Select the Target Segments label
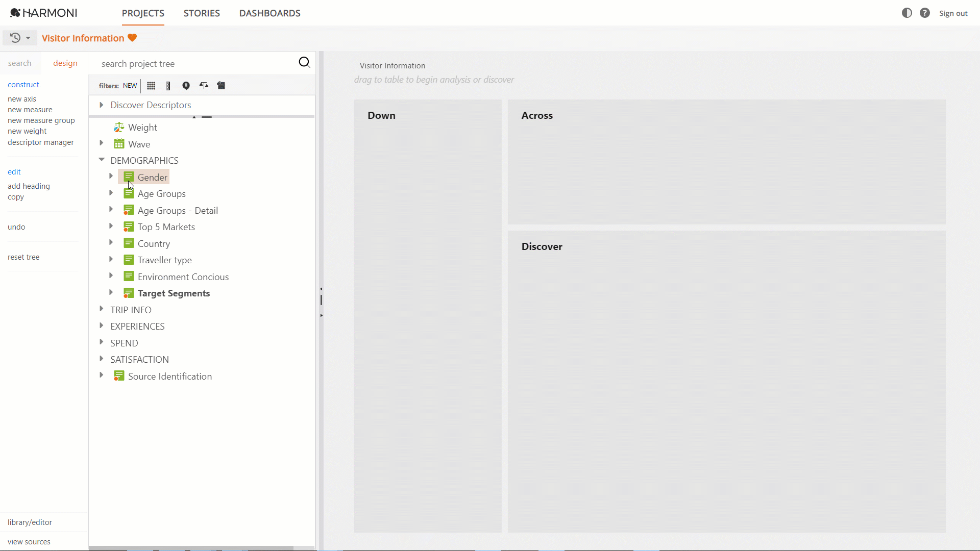 [174, 293]
